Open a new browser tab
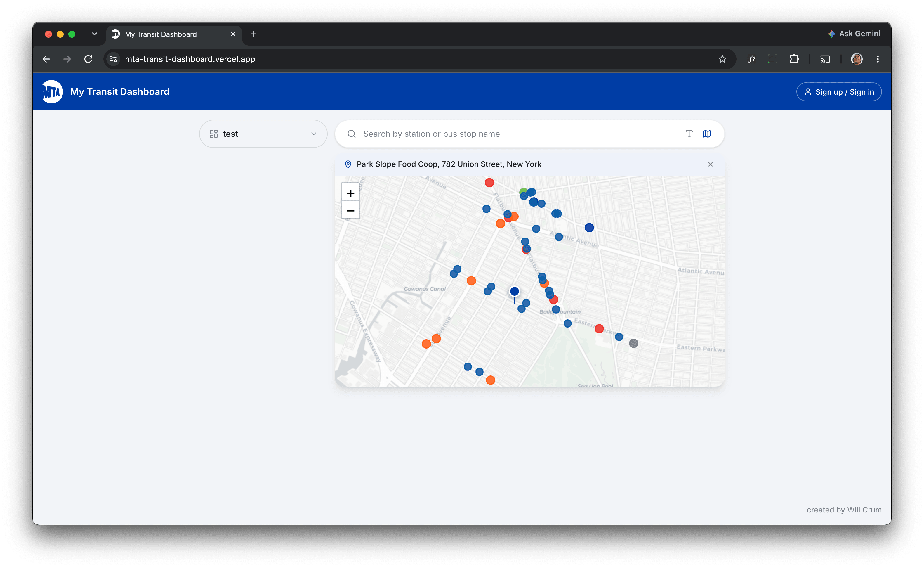 click(x=253, y=34)
